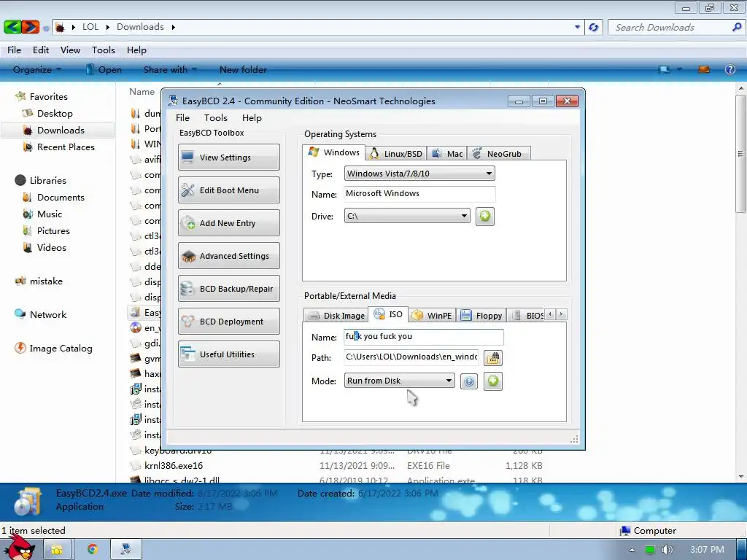Select the ISO media tab

tap(389, 314)
